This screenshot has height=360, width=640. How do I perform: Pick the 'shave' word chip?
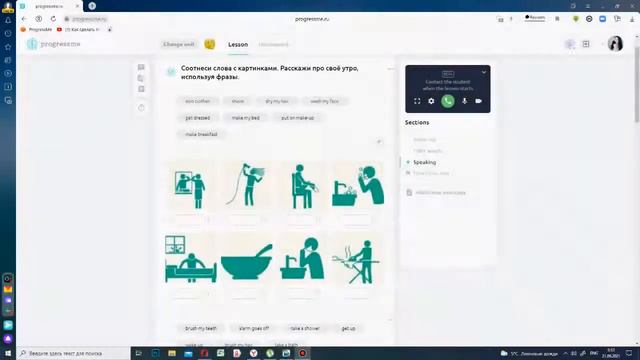click(x=238, y=101)
